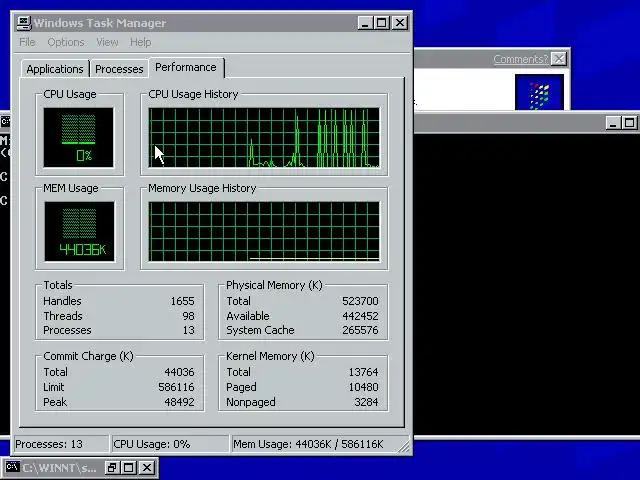Switch to the Applications tab
The image size is (640, 480).
point(55,69)
